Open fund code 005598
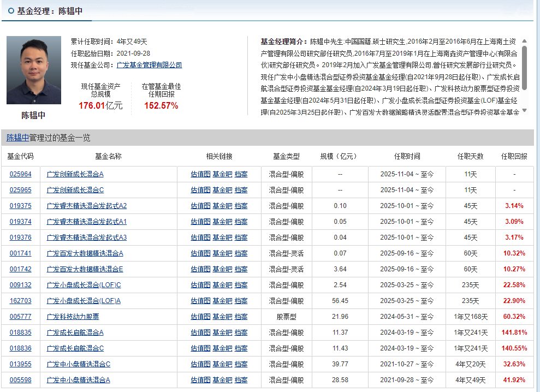The height and width of the screenshot is (392, 540). [20, 380]
